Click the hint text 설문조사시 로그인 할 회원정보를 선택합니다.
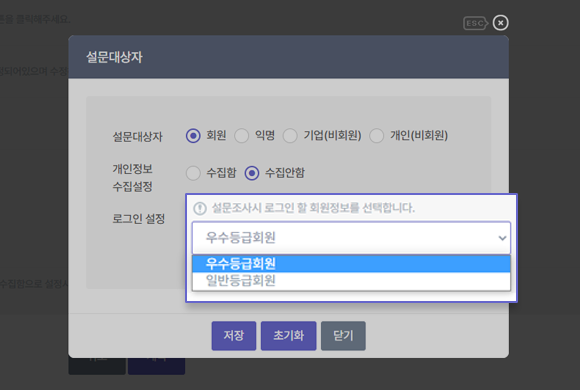Viewport: 580px width, 390px height. click(x=313, y=208)
